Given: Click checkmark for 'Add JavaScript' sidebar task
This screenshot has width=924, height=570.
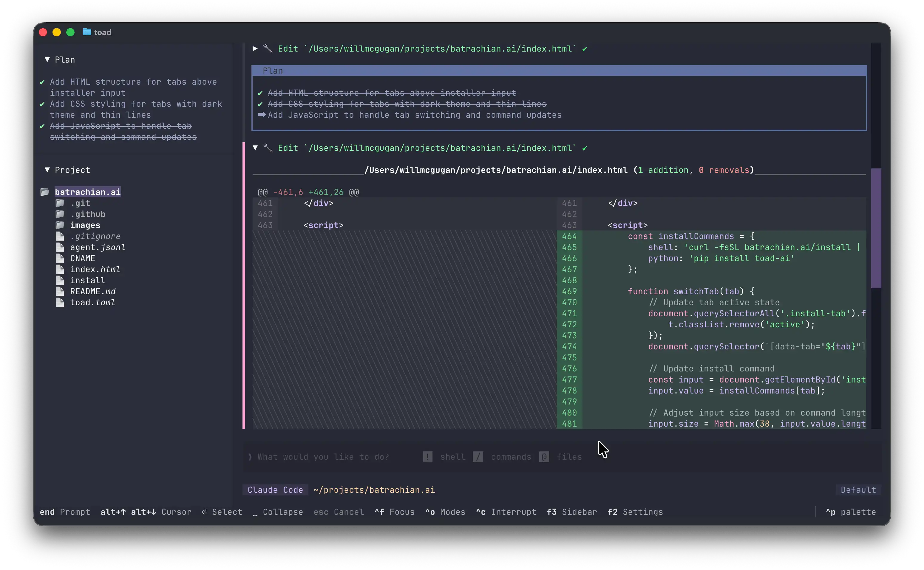Looking at the screenshot, I should pos(42,126).
